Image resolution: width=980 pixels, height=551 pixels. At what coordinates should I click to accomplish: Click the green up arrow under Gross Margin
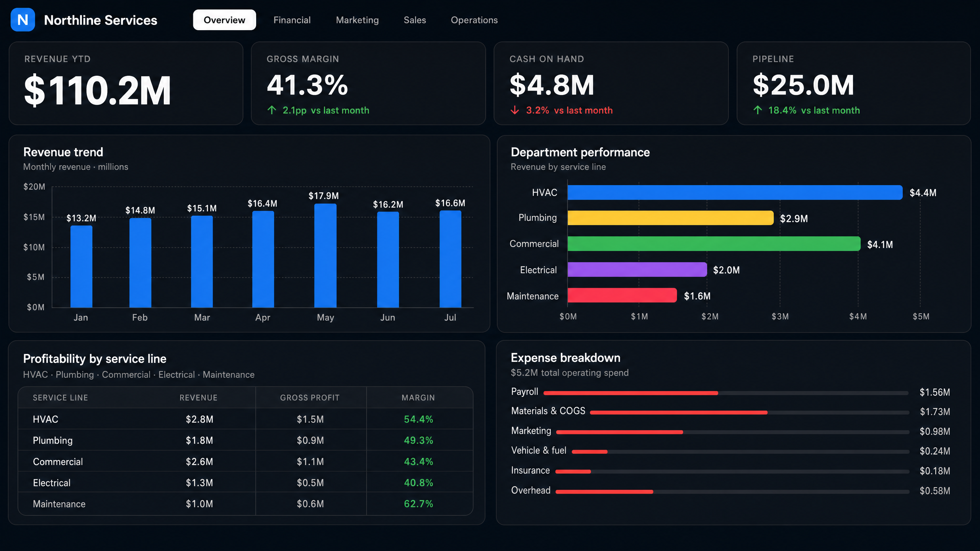click(x=272, y=110)
